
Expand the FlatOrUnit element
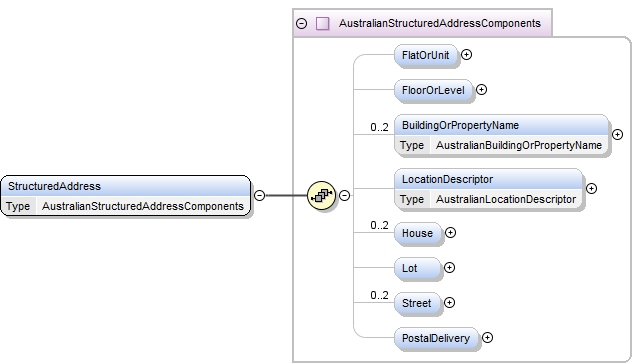tap(466, 54)
